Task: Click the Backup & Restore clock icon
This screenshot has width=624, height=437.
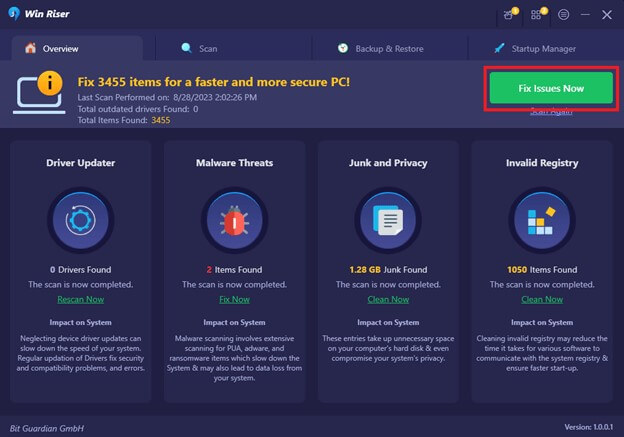Action: coord(343,48)
